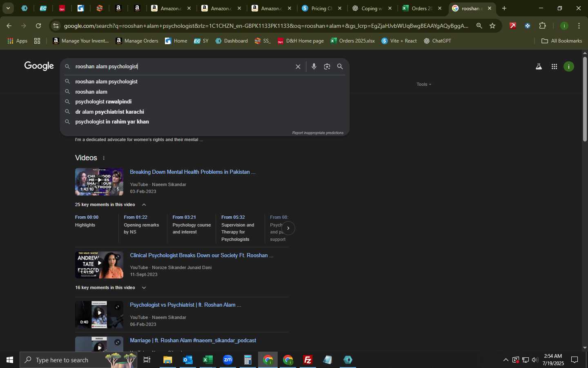Open a new tab with the plus button
Image resolution: width=588 pixels, height=368 pixels.
coord(504,8)
